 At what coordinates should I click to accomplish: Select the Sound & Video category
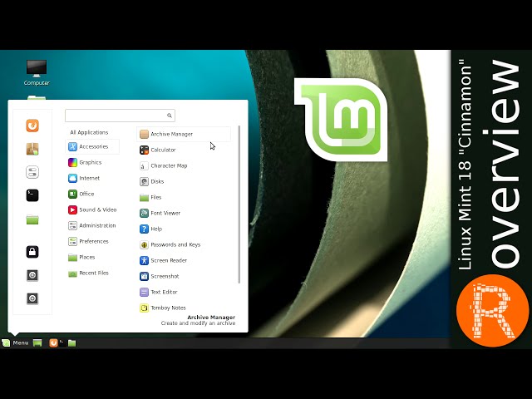pos(92,209)
